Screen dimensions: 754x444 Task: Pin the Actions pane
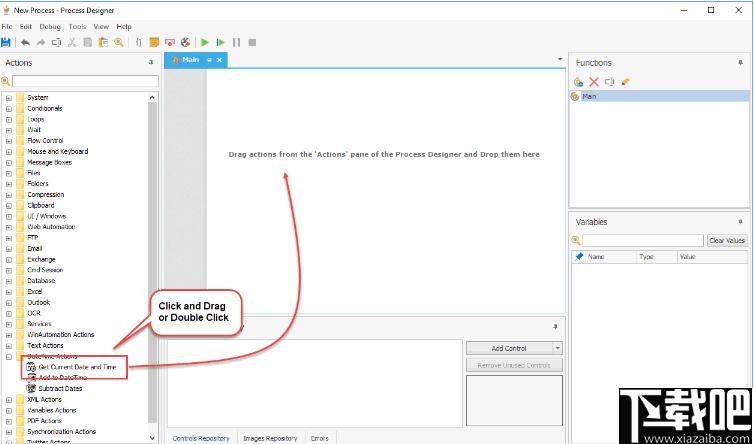coord(151,63)
